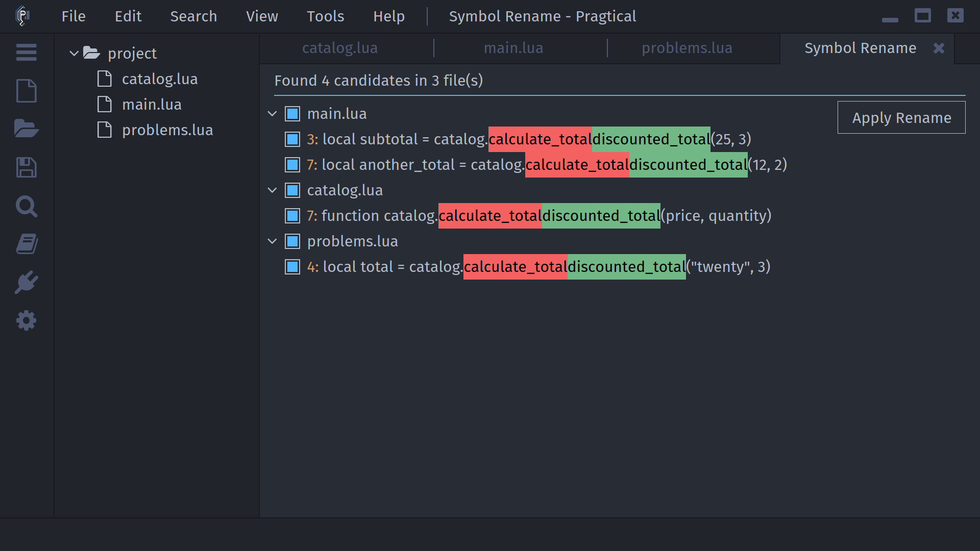Collapse the project folder in tree
980x551 pixels.
(x=74, y=53)
